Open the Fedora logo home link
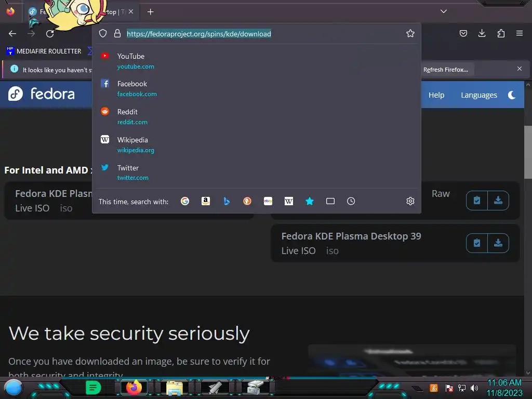 [x=42, y=94]
